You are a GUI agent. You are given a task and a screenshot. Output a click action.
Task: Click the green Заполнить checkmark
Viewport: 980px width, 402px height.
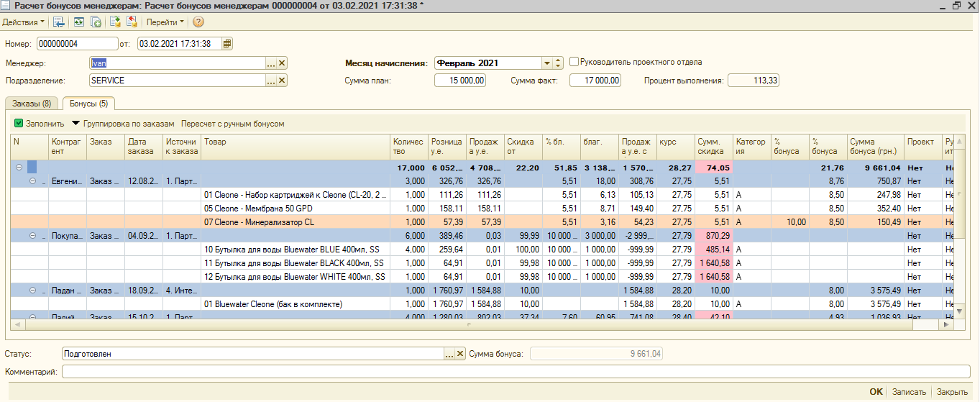(19, 124)
